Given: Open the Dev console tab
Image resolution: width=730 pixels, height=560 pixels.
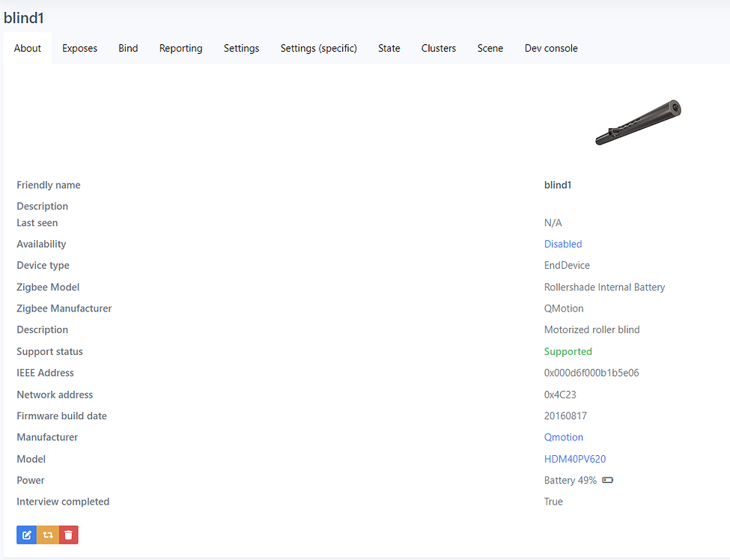Looking at the screenshot, I should point(551,48).
